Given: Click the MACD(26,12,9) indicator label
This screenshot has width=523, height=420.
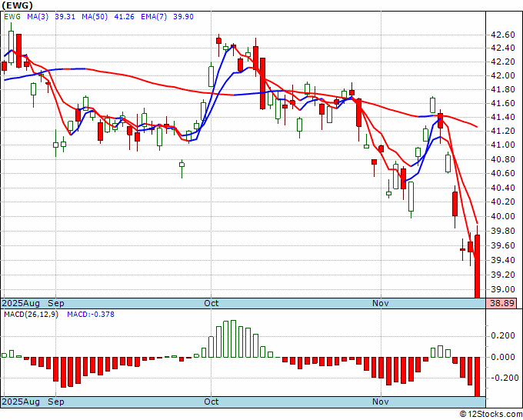Looking at the screenshot, I should coord(31,315).
